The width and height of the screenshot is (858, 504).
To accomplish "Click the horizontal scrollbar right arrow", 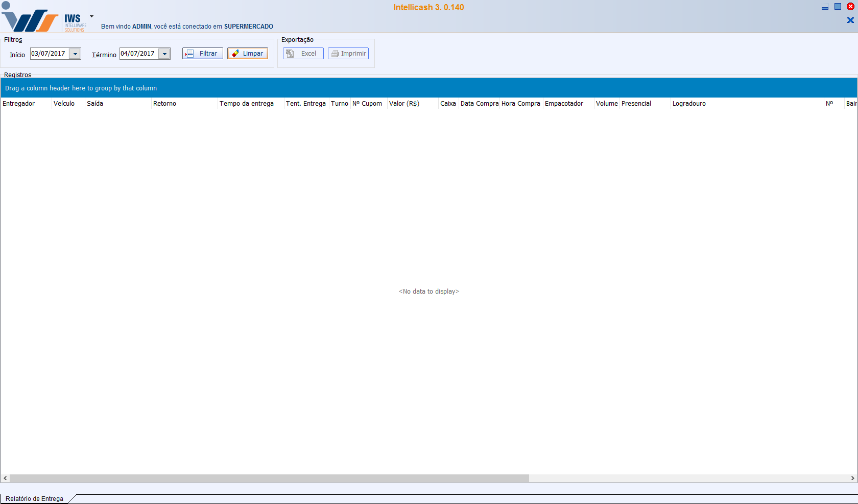I will point(852,478).
